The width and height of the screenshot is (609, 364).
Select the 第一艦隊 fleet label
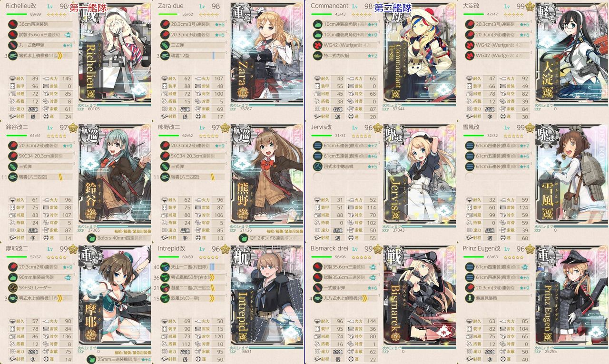88,8
